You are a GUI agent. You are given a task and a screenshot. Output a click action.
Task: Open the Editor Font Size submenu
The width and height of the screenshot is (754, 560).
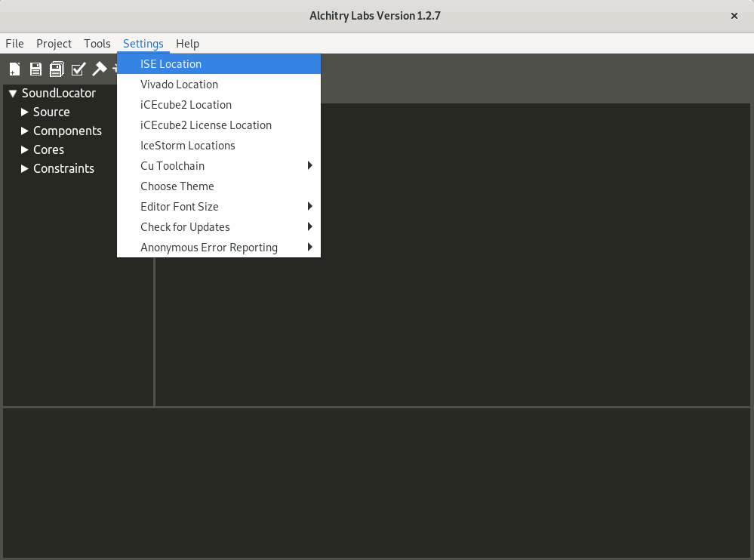tap(219, 207)
